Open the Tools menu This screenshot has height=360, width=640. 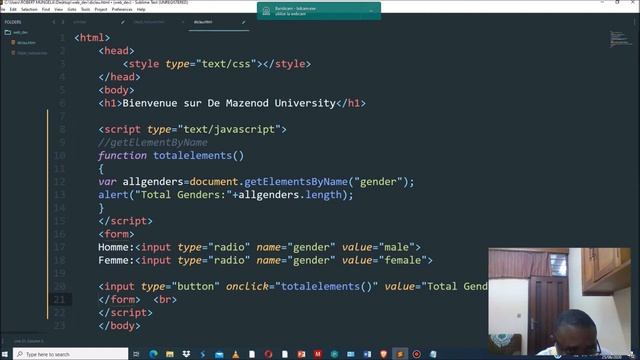pyautogui.click(x=85, y=9)
